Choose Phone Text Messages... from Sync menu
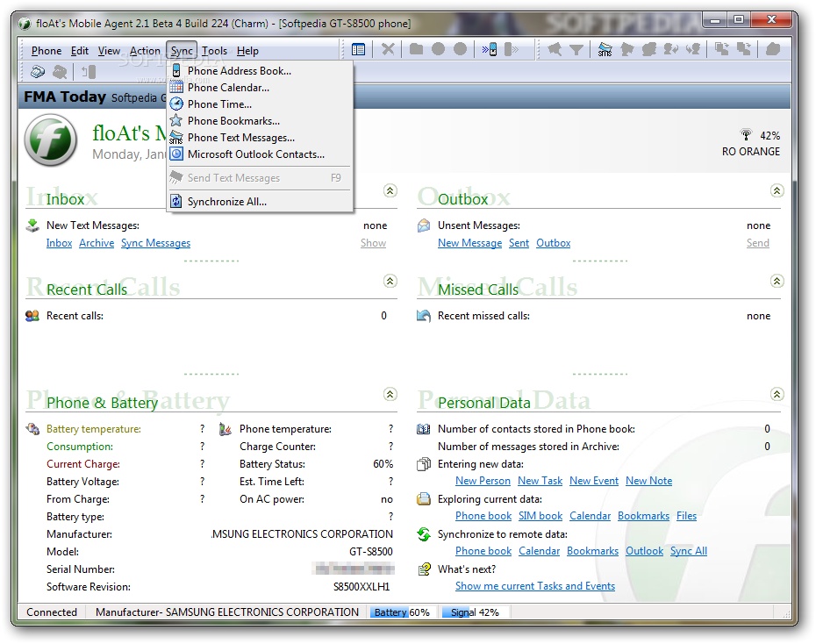This screenshot has height=644, width=816. point(260,138)
